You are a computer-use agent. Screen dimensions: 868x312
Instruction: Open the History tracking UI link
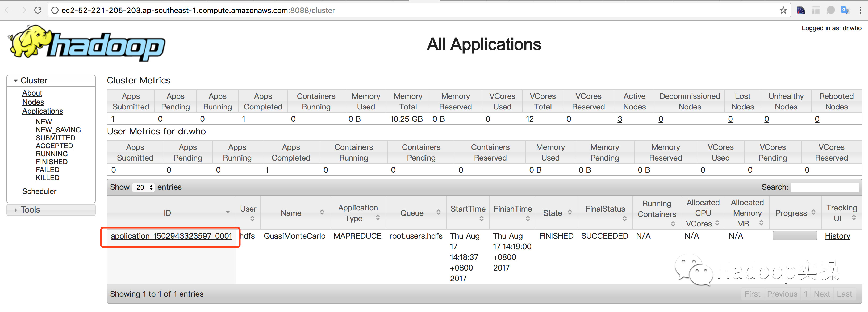(837, 236)
